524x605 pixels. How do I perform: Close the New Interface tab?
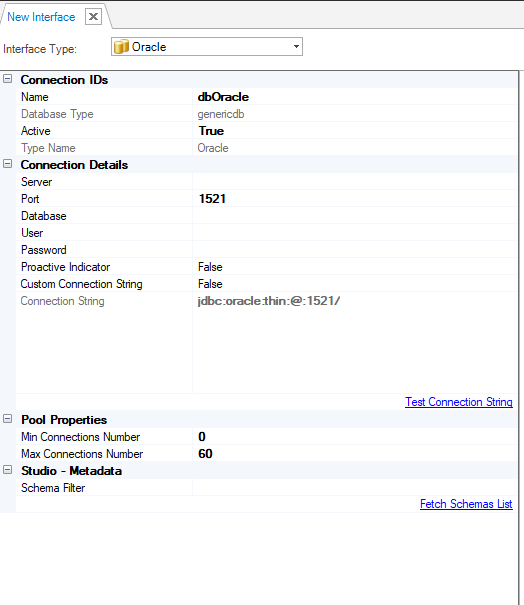point(93,17)
